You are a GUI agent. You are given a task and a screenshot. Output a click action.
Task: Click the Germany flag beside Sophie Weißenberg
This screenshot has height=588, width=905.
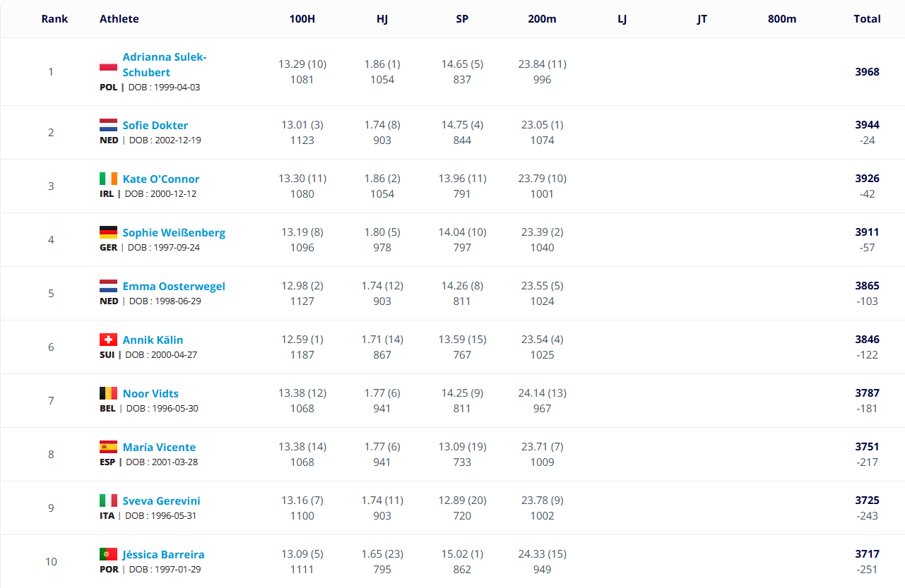(x=108, y=233)
